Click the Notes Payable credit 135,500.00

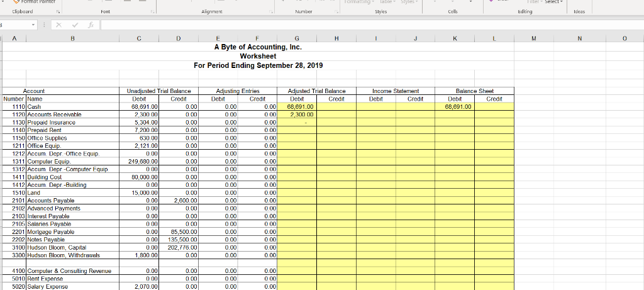pyautogui.click(x=178, y=240)
